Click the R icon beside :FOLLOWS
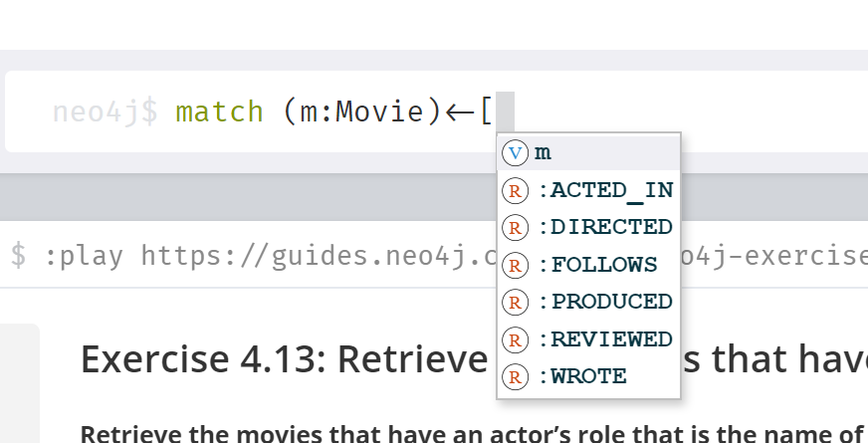868x443 pixels. [515, 265]
